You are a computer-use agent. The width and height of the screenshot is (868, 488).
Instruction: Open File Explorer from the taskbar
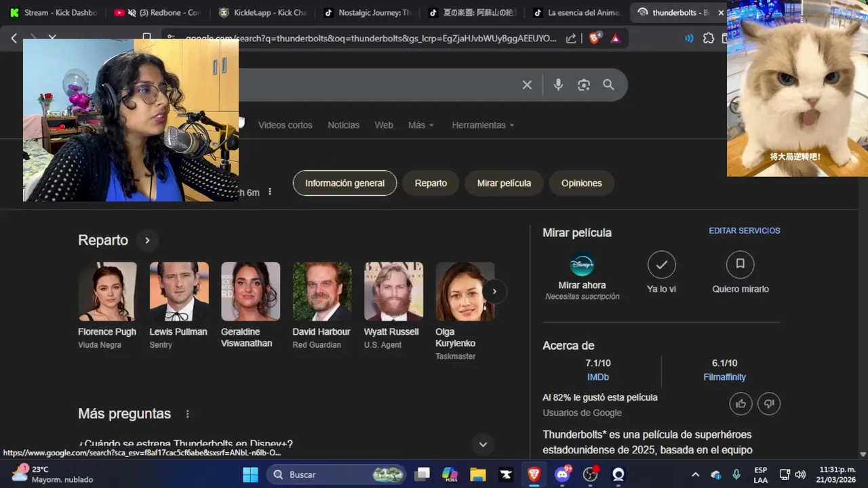point(478,474)
